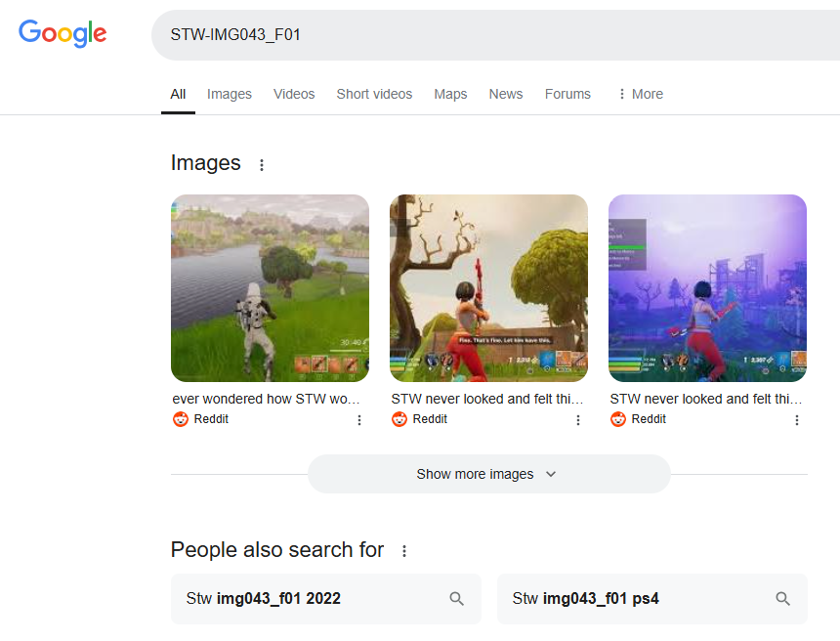The height and width of the screenshot is (641, 840).
Task: Open the Forums tab
Action: click(x=567, y=94)
